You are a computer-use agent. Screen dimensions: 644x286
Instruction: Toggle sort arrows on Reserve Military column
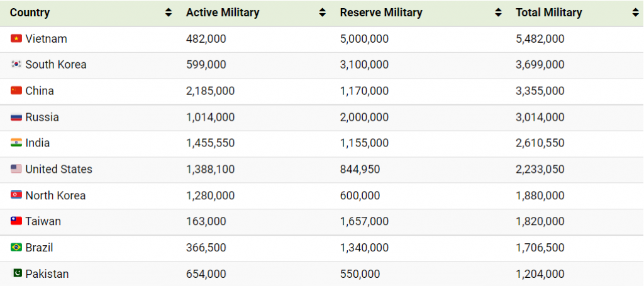pos(498,13)
